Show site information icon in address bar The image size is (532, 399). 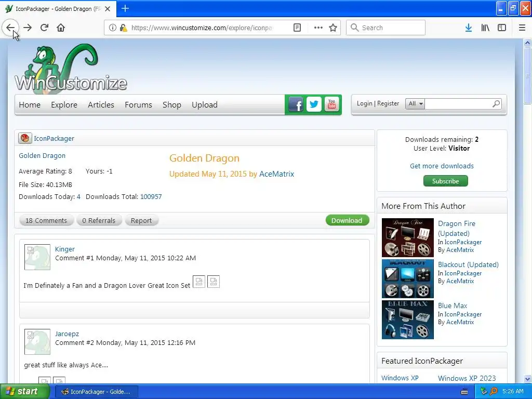point(112,28)
